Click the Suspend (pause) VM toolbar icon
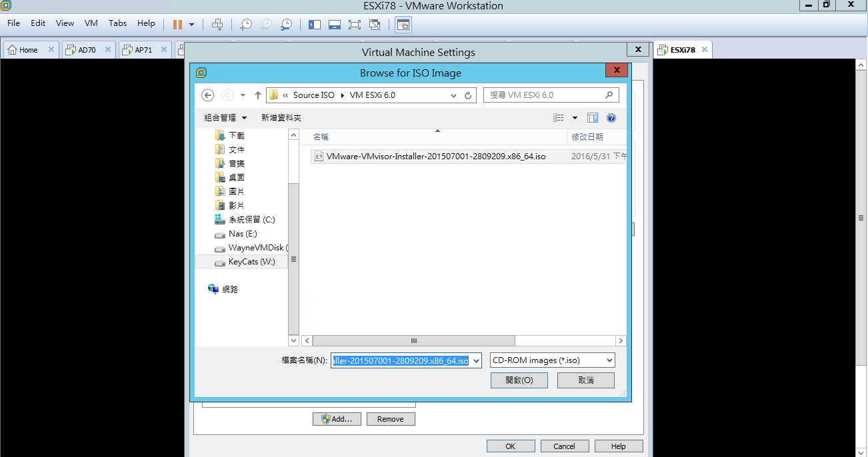 click(x=177, y=25)
